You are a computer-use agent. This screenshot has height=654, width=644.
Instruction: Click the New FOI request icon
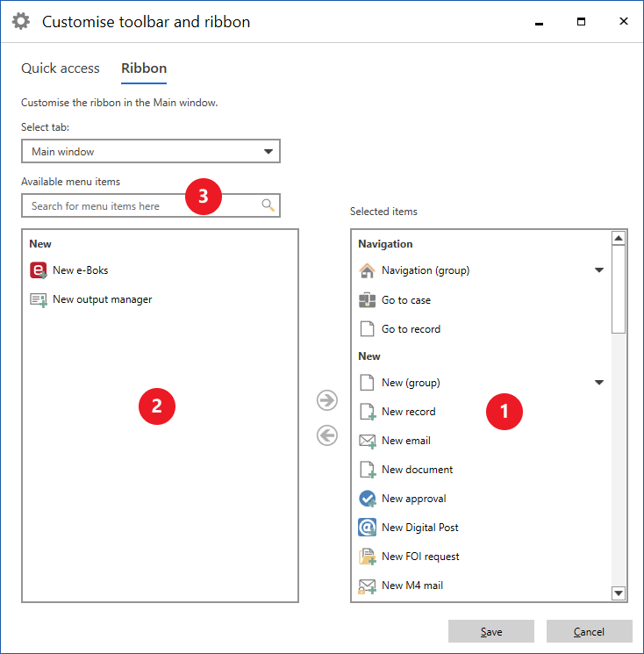click(368, 557)
